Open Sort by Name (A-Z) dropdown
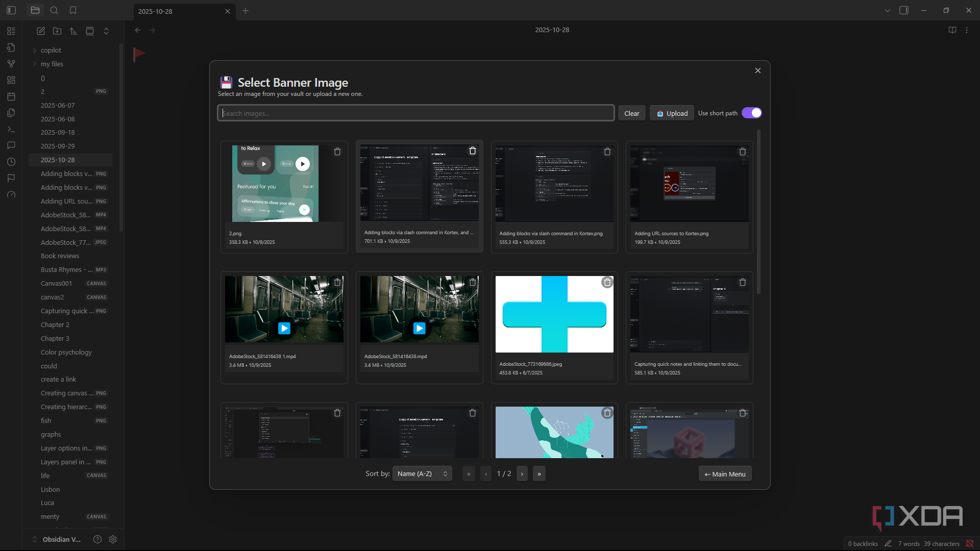The width and height of the screenshot is (980, 551). (x=422, y=473)
